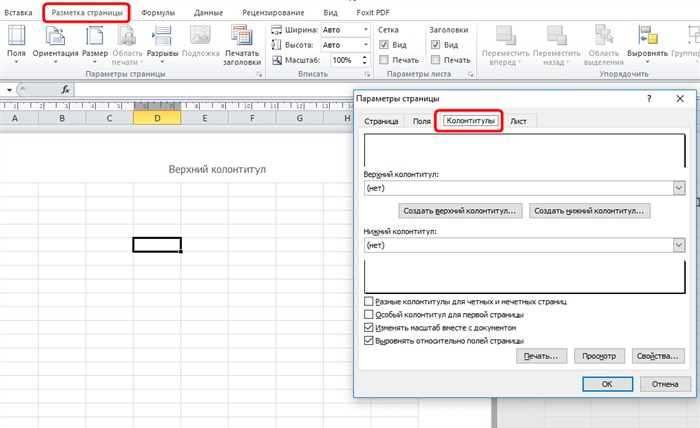Image resolution: width=700 pixels, height=428 pixels.
Task: Open the Поля tab in dialog
Action: coord(421,121)
